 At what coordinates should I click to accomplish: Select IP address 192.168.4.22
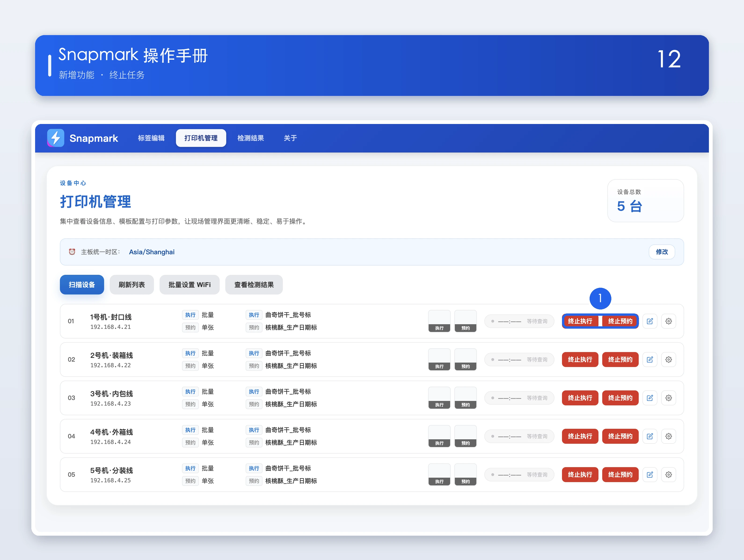(110, 365)
